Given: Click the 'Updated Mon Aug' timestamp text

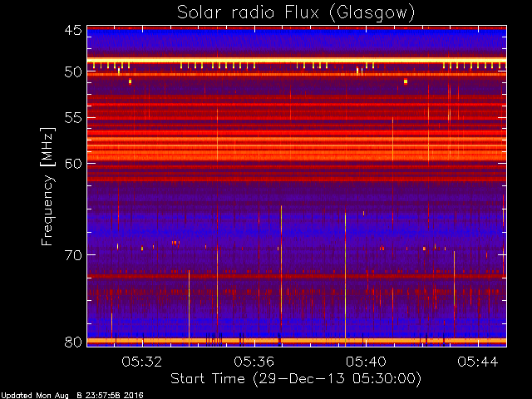Looking at the screenshot, I should tap(35, 396).
